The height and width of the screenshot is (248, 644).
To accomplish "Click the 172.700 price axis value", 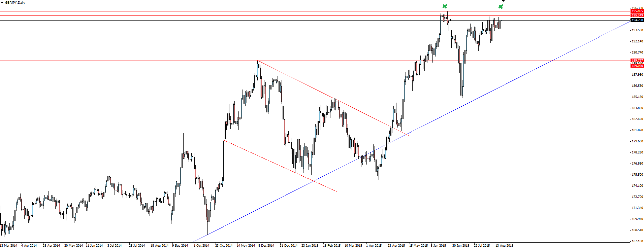I will click(637, 197).
